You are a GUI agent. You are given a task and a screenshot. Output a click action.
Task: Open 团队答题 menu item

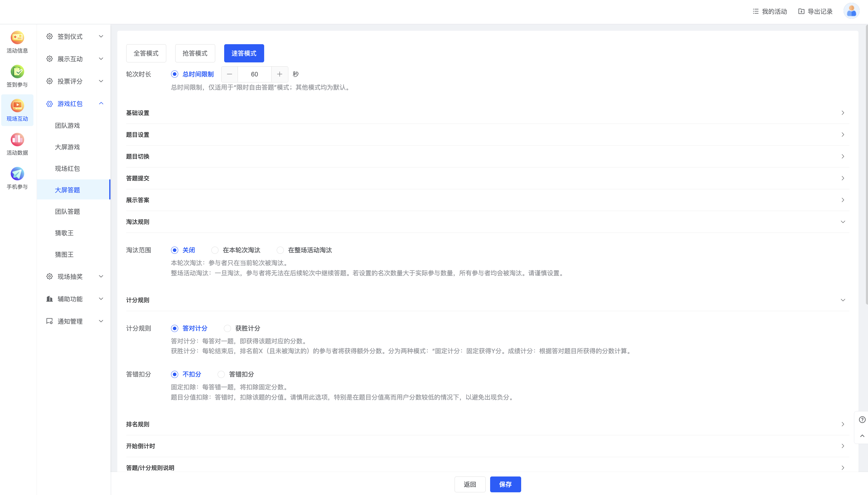(x=67, y=211)
